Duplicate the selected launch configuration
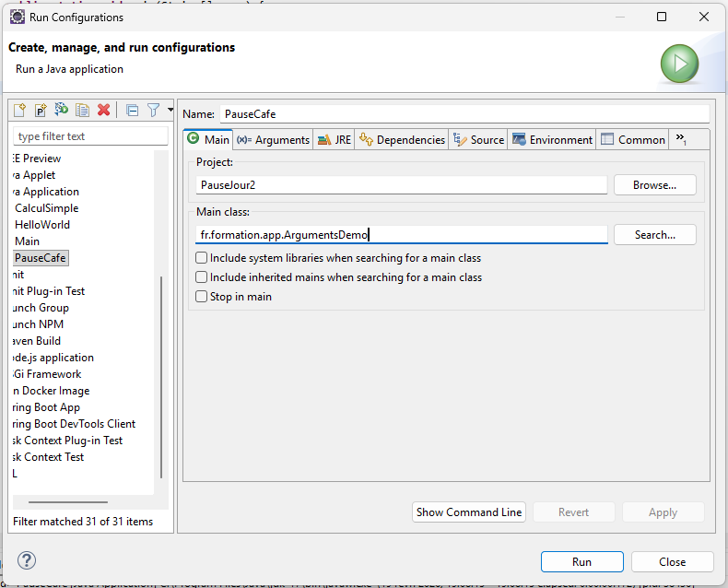 click(82, 110)
